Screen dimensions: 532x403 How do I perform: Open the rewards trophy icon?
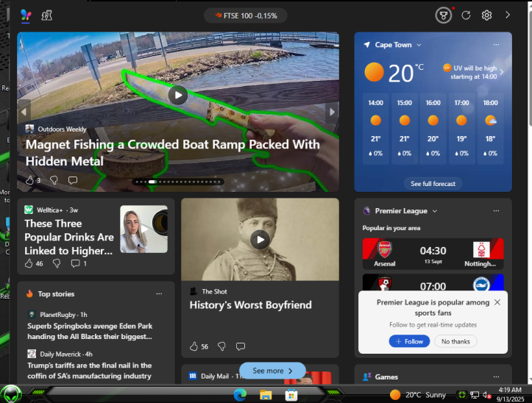coord(444,15)
